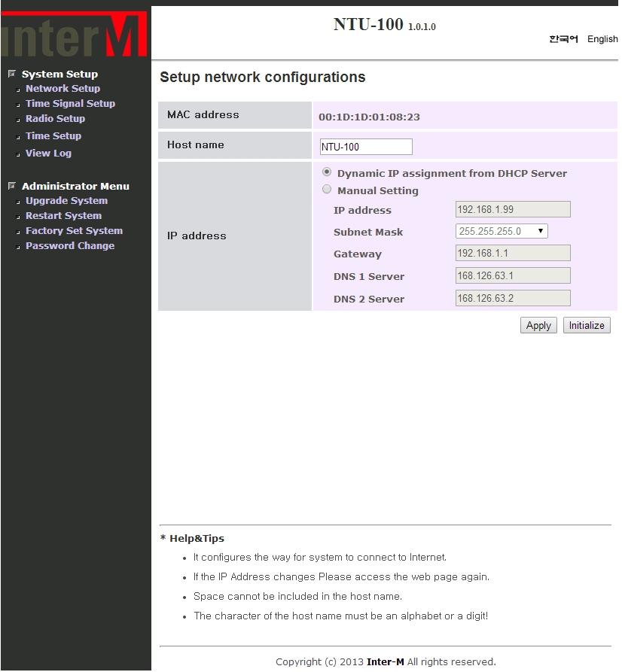Click the Administrator Menu section flag icon
The image size is (622, 672).
(x=12, y=186)
